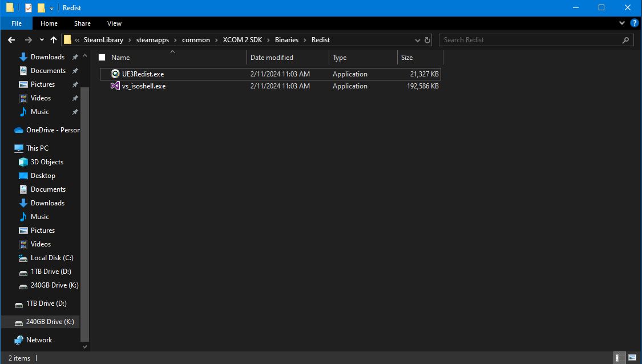Go back with the left arrow
This screenshot has width=642, height=364.
point(11,40)
